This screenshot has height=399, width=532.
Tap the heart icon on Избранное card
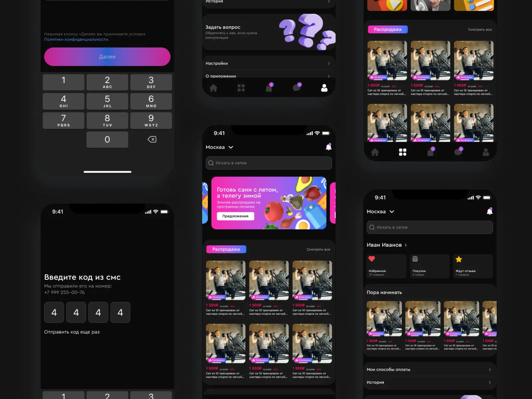click(x=372, y=259)
